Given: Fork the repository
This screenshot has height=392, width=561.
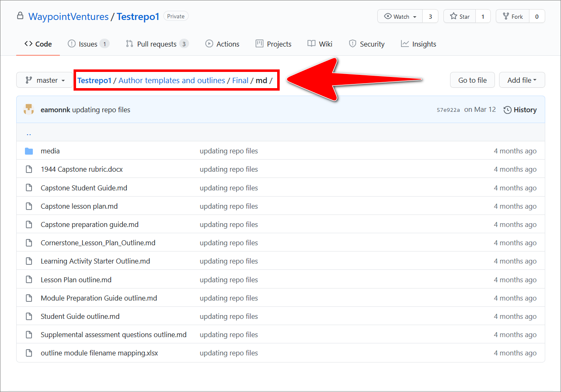Looking at the screenshot, I should coord(513,16).
